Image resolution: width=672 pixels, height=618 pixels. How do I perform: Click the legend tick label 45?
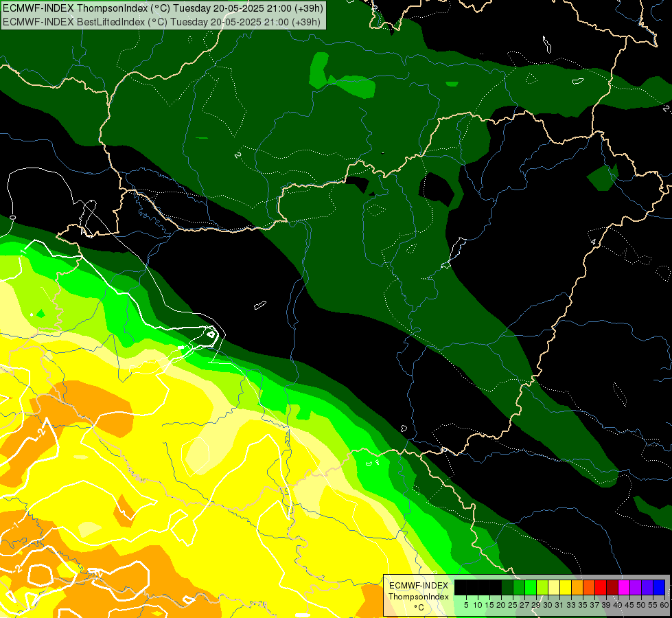coord(629,605)
